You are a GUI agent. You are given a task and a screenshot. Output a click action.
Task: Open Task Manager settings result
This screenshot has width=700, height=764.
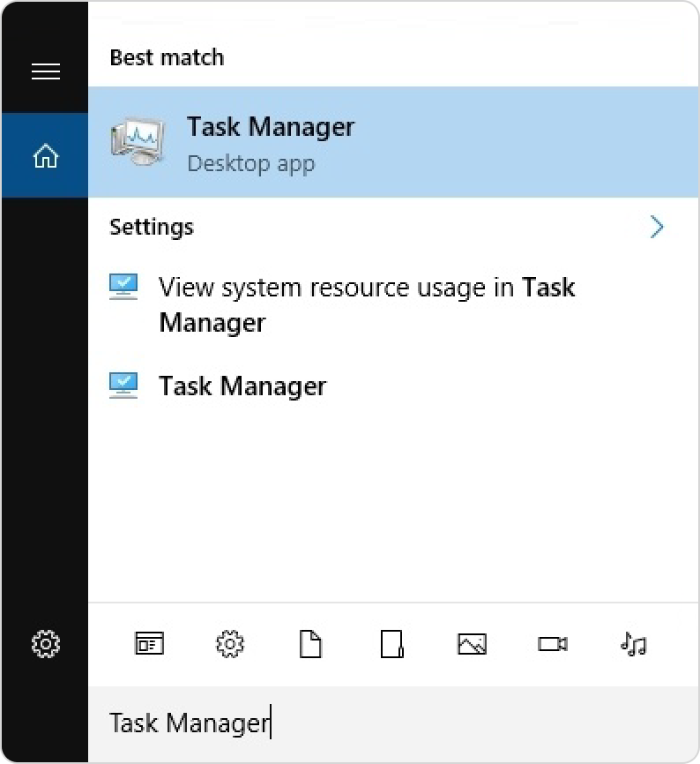tap(242, 386)
